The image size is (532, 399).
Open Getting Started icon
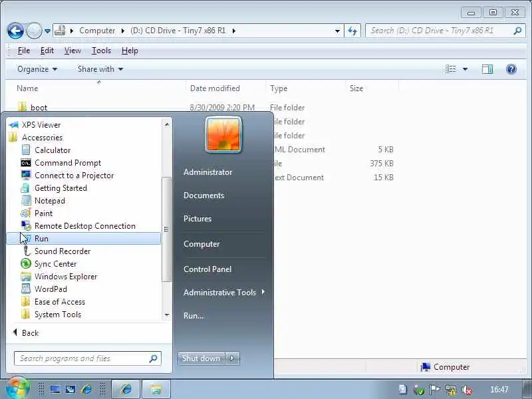26,188
